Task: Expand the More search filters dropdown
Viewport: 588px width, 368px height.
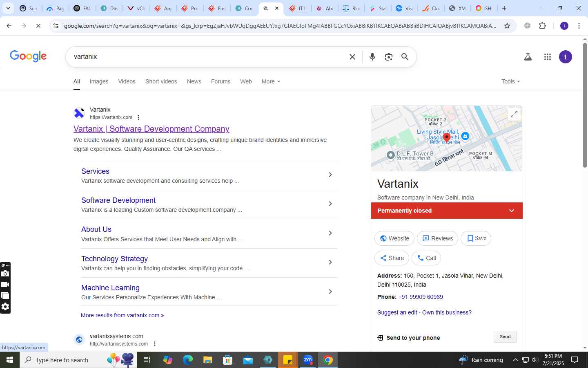Action: coord(271,81)
